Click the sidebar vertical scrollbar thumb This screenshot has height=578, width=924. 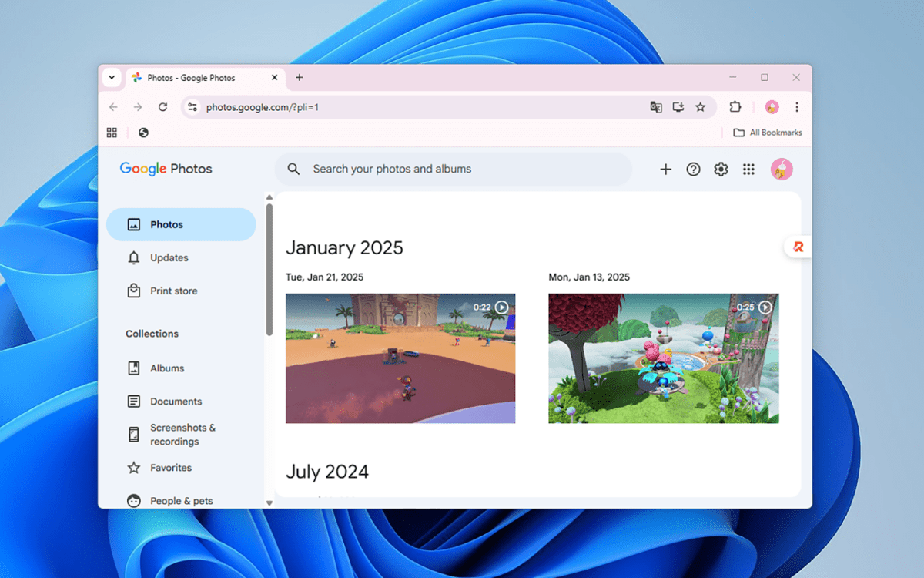269,268
